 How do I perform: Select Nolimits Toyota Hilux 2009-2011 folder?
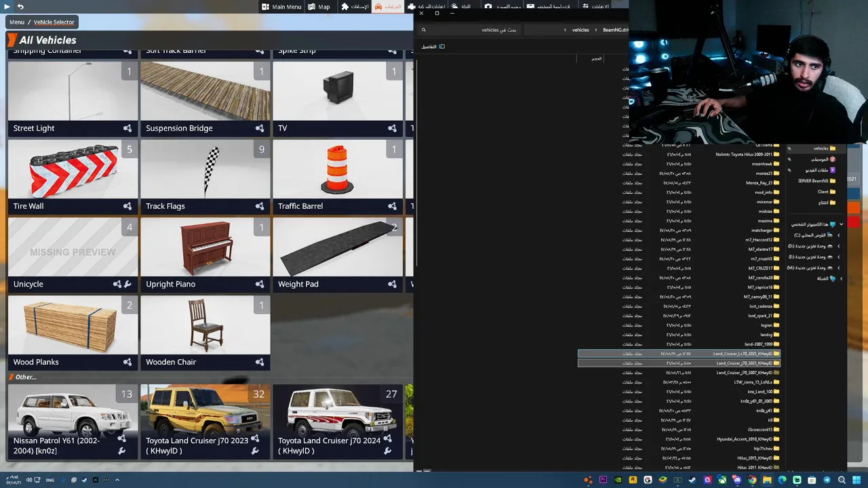(x=679, y=155)
